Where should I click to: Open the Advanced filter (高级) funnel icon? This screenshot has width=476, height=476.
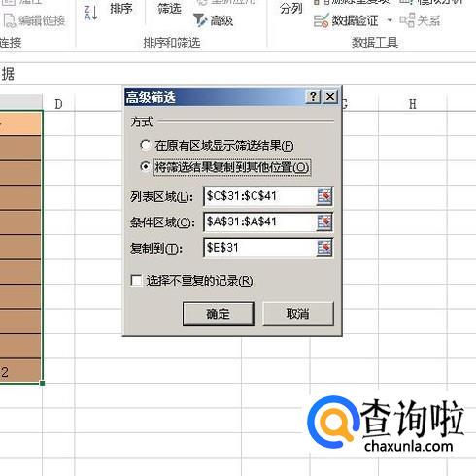tap(200, 20)
